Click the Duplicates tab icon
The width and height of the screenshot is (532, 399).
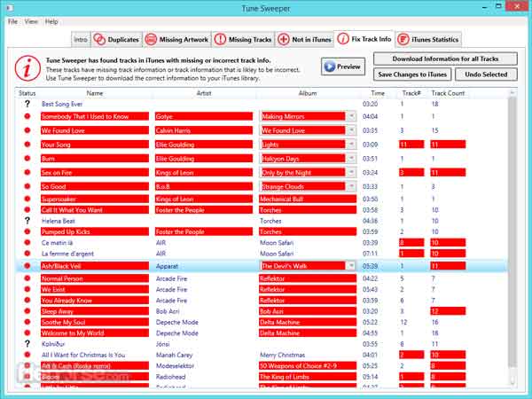click(99, 39)
